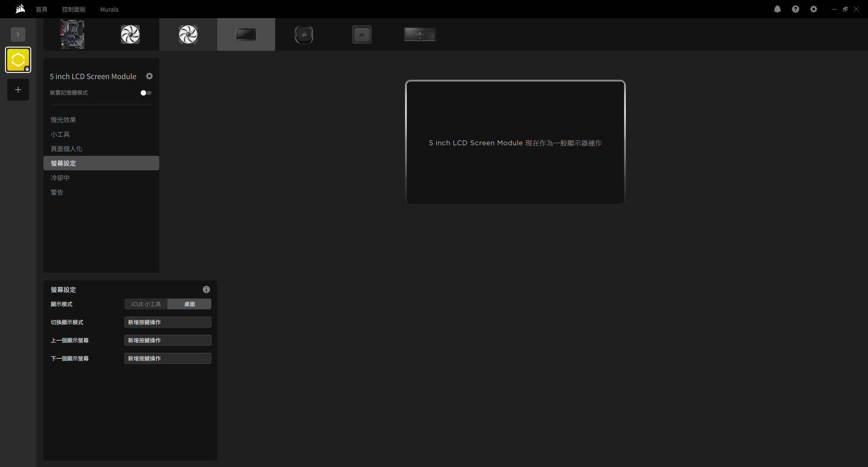Open 上一個顯示螢幕 key assignment field
This screenshot has height=467, width=868.
(x=168, y=340)
